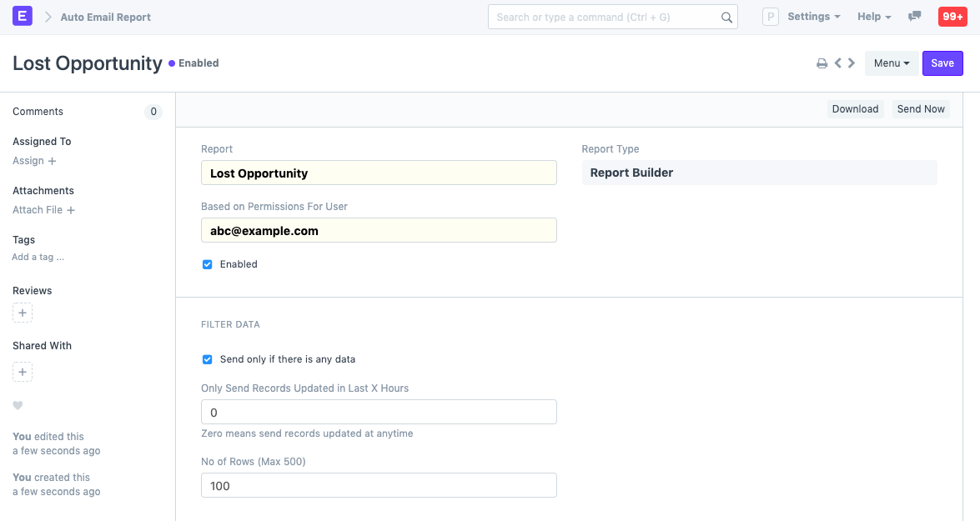Go to next document with the right chevron

pos(852,63)
